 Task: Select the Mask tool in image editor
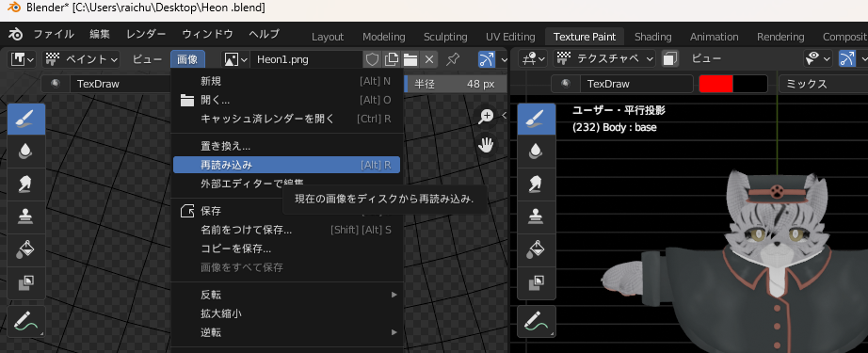point(26,282)
